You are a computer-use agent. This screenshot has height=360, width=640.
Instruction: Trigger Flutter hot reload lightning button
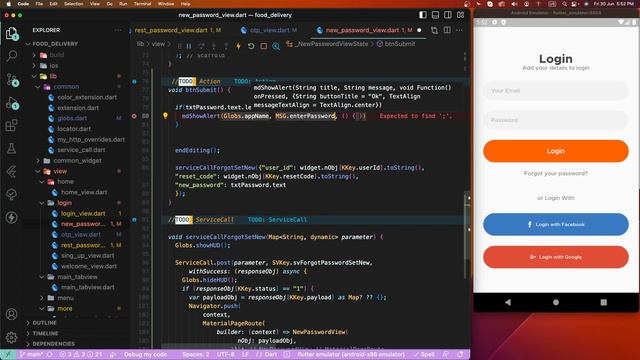238,46
